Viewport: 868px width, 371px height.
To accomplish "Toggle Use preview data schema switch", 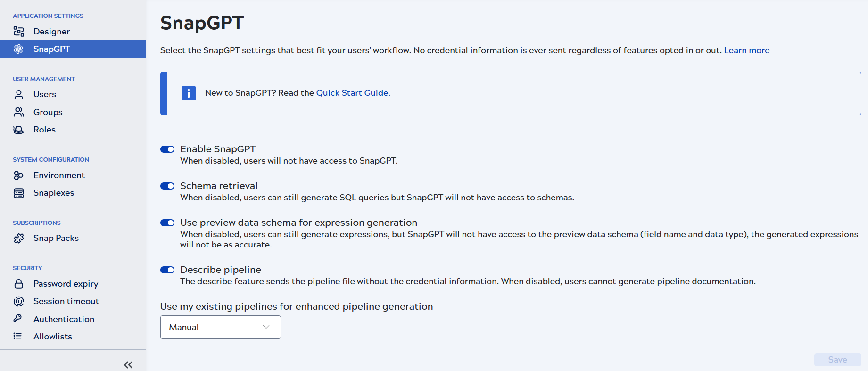I will click(x=167, y=223).
